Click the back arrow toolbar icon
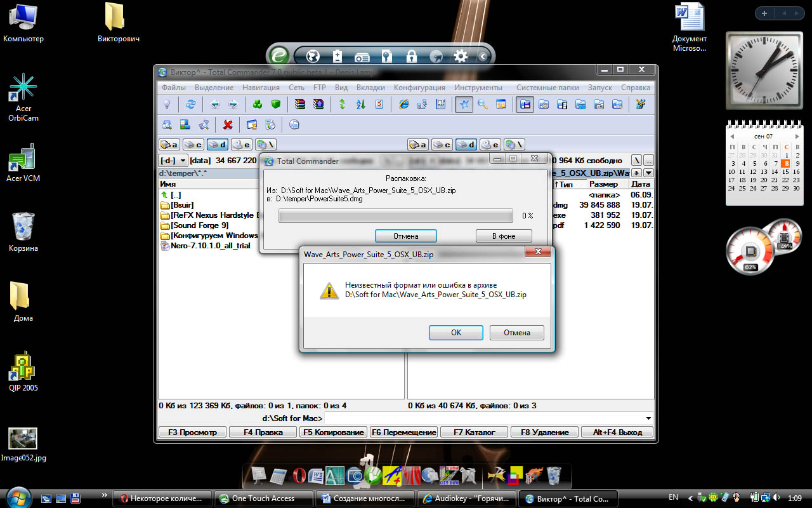The width and height of the screenshot is (812, 508). point(215,105)
